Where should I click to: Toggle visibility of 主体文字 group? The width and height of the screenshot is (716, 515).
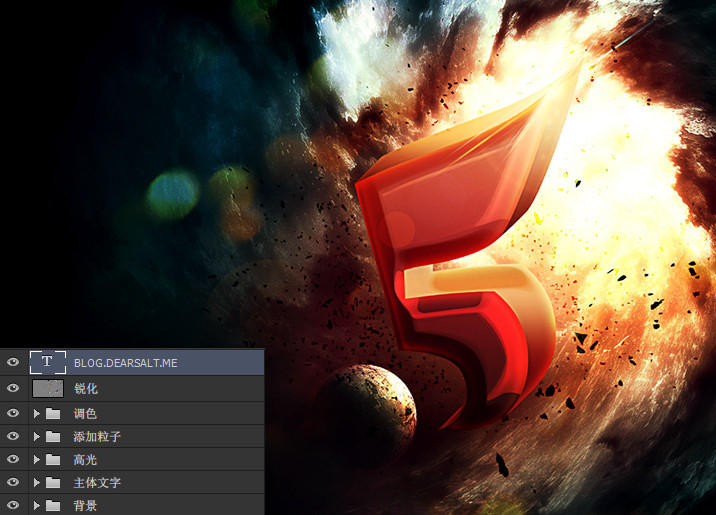[x=13, y=482]
